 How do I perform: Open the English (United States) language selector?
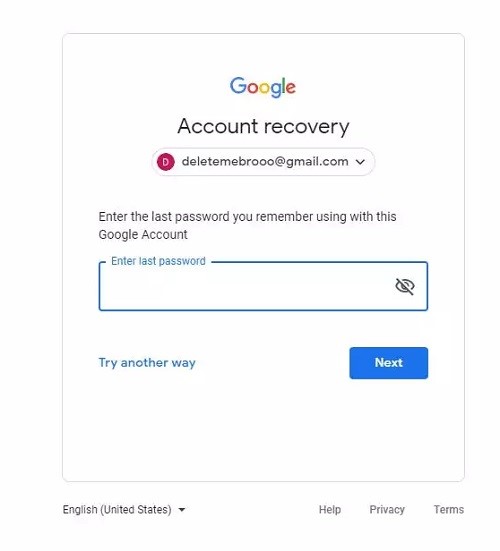pos(124,510)
